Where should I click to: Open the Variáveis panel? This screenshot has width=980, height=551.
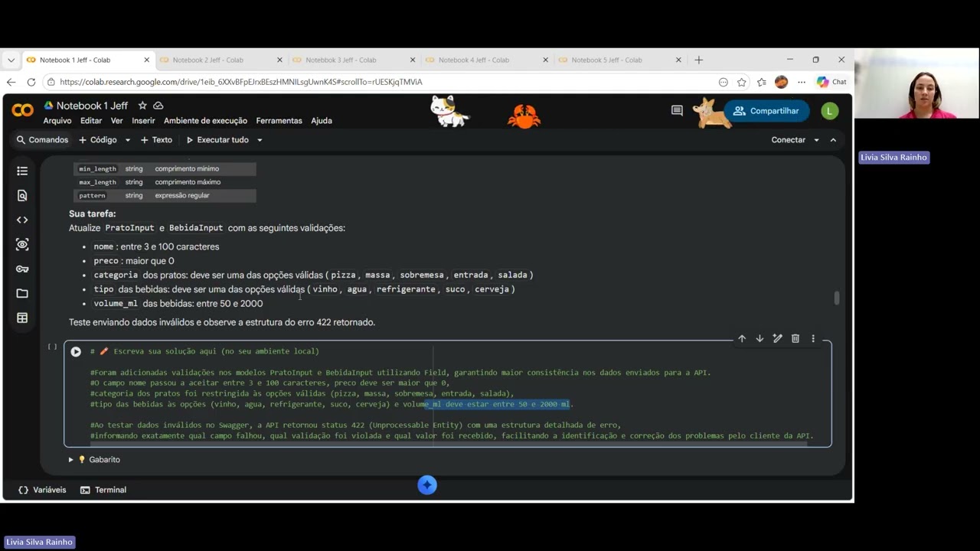[42, 490]
